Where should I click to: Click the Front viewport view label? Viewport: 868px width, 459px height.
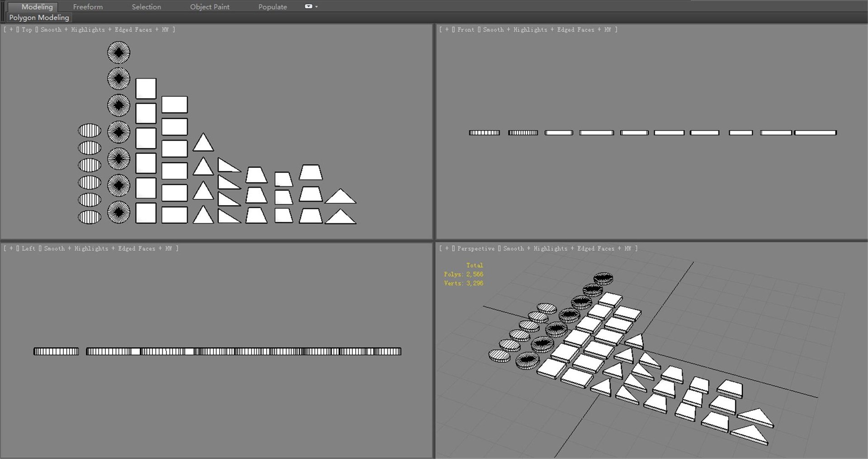pyautogui.click(x=466, y=30)
